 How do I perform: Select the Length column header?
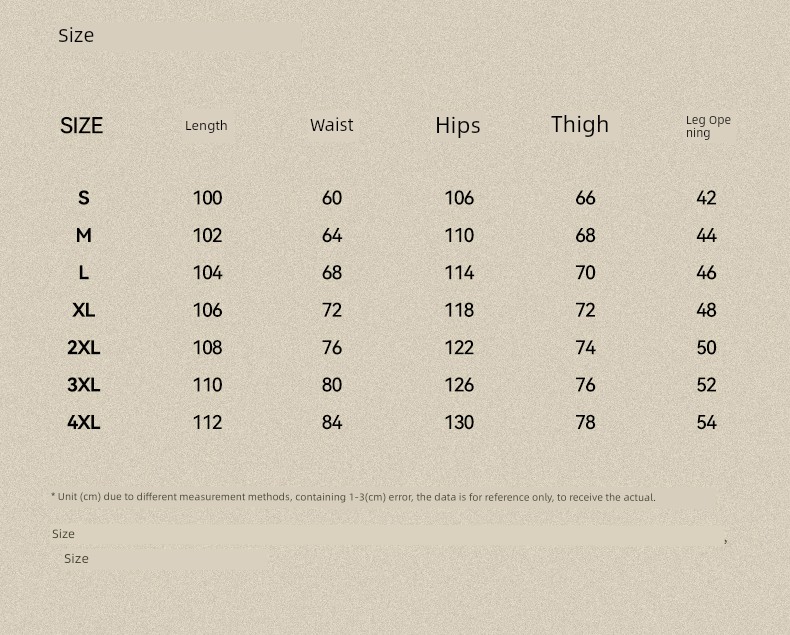point(206,126)
